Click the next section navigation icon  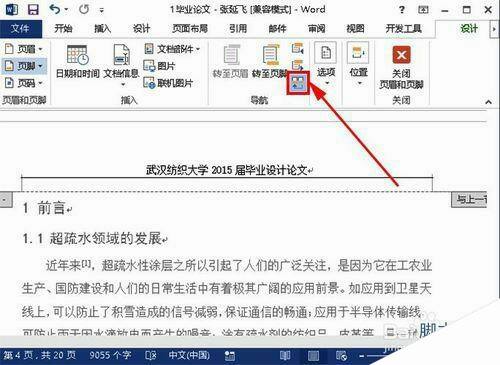click(298, 65)
